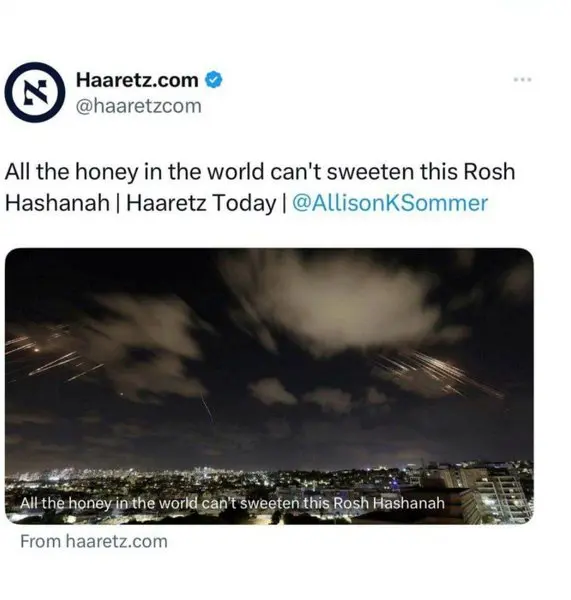
Task: Click the thin single streak in the photo's center
Action: 207,409
